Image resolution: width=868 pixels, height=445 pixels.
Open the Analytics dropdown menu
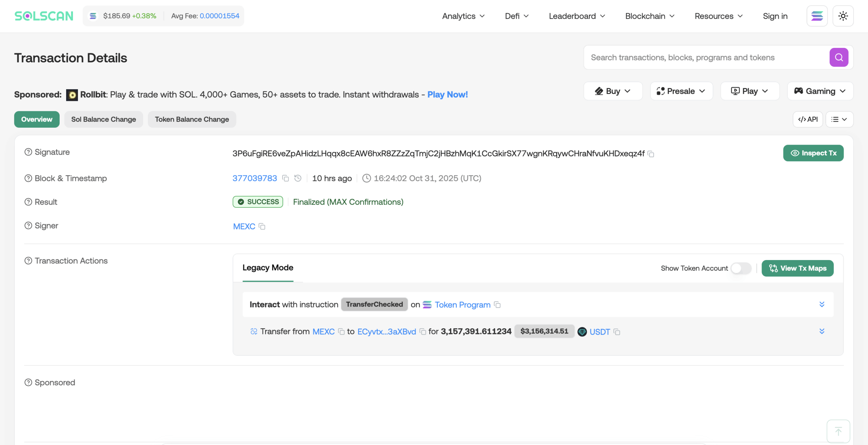[x=463, y=16]
